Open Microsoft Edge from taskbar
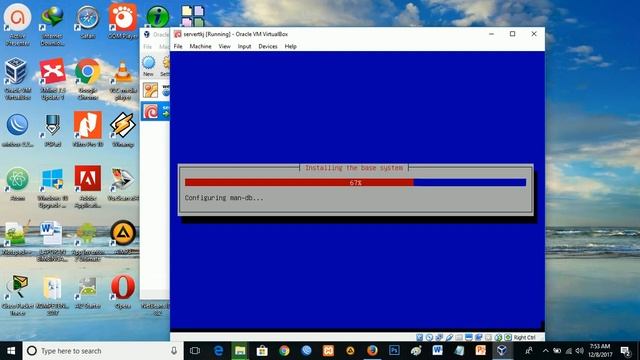 (x=218, y=351)
